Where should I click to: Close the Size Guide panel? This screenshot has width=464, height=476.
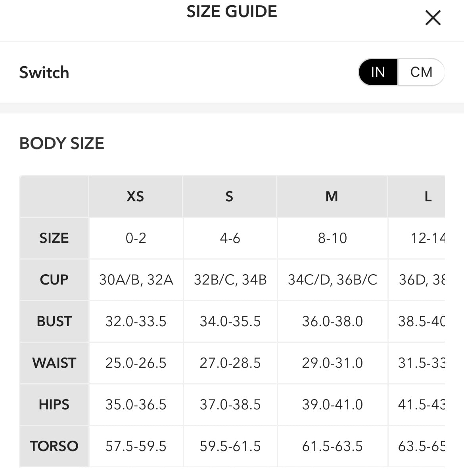coord(433,18)
